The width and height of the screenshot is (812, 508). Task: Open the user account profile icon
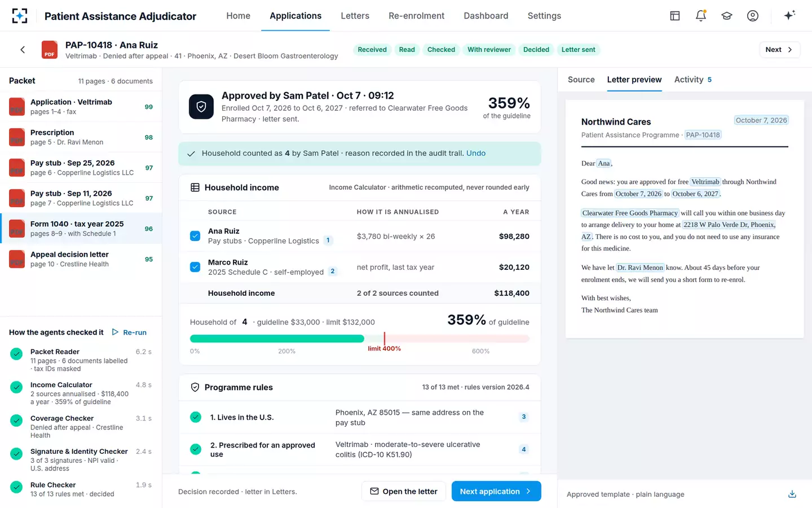753,16
